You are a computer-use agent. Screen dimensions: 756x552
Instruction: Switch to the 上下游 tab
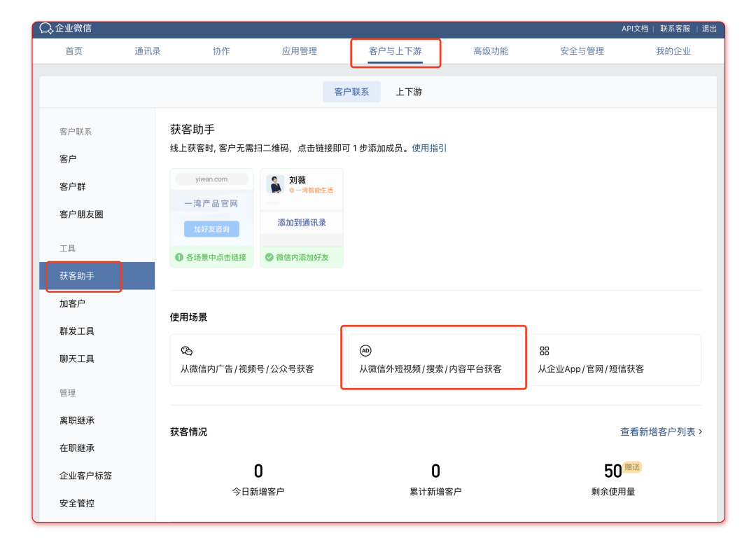click(409, 92)
